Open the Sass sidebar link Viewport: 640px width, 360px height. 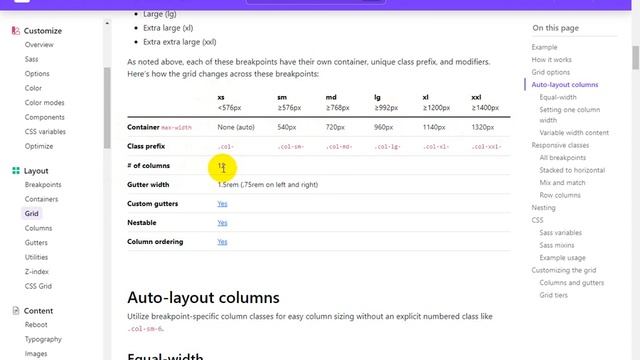(x=31, y=59)
